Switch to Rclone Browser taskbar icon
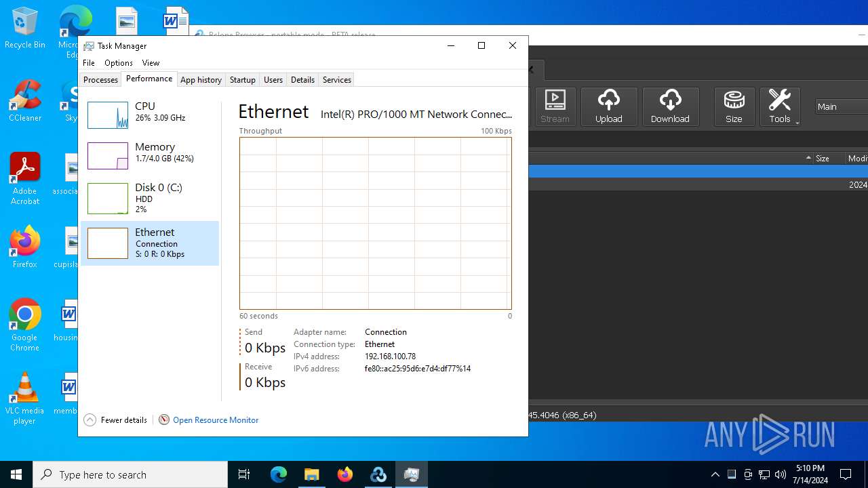 [x=378, y=474]
